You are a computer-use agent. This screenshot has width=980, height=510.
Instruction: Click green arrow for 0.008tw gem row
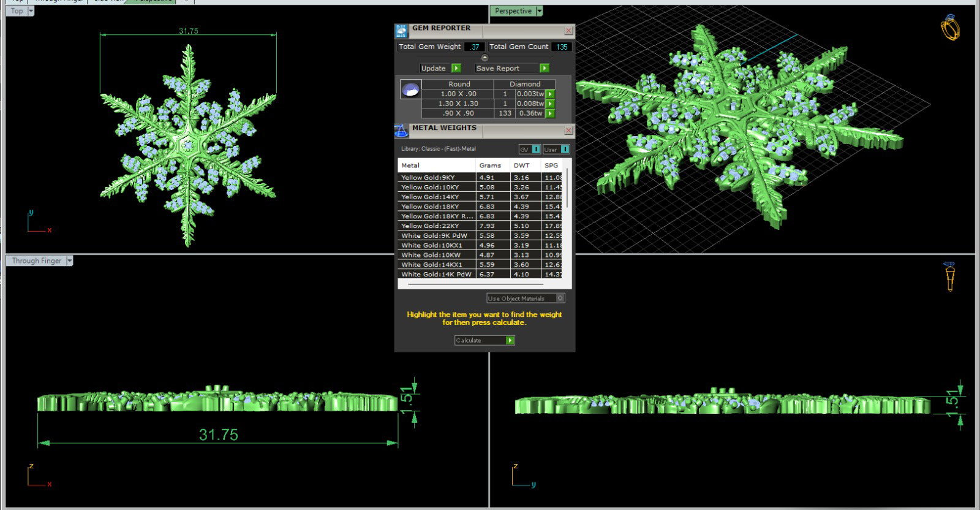(550, 104)
